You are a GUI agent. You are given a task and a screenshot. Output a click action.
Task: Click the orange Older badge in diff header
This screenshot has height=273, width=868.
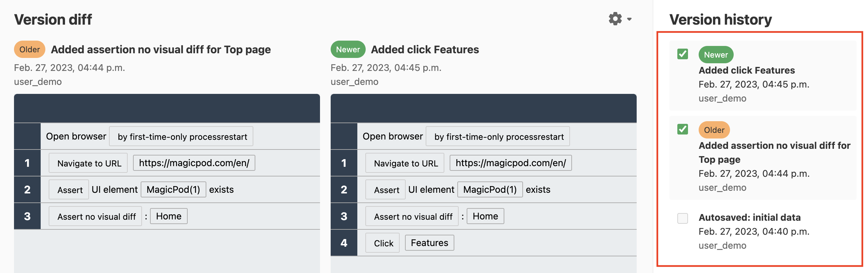[30, 50]
